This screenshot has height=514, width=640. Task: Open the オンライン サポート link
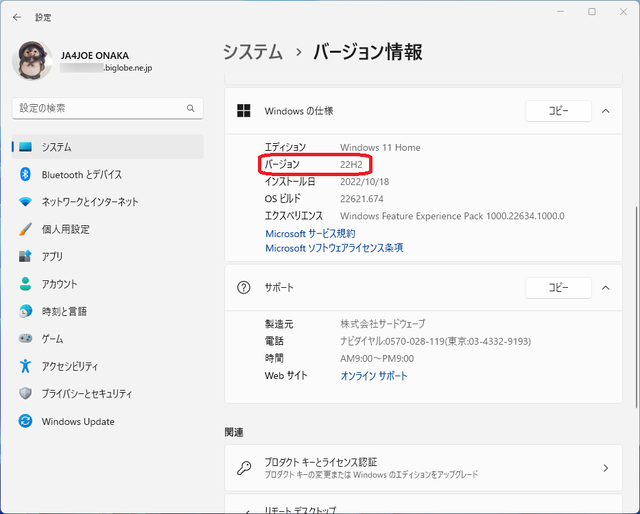coord(374,376)
